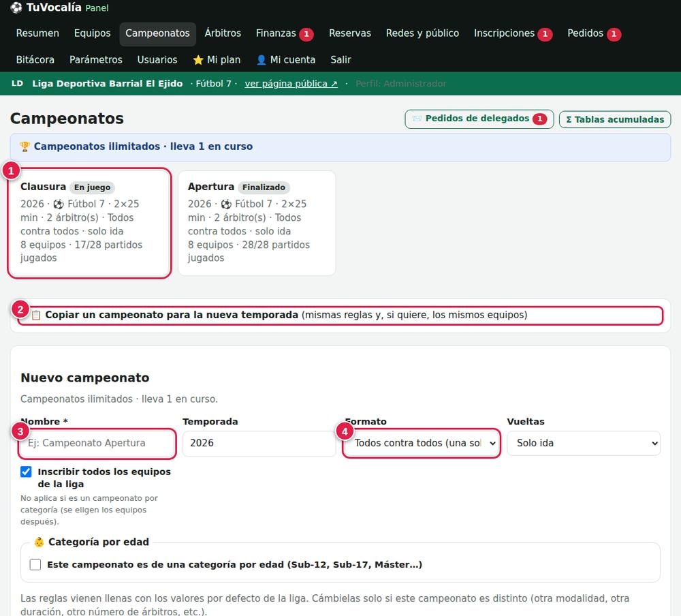Open the Vueltas dropdown showing Solo ida
The height and width of the screenshot is (616, 681).
584,443
